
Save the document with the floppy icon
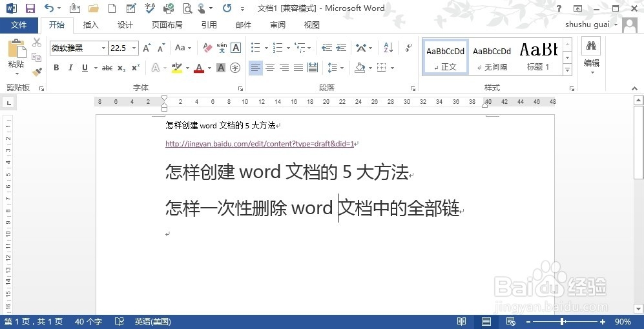tap(30, 8)
